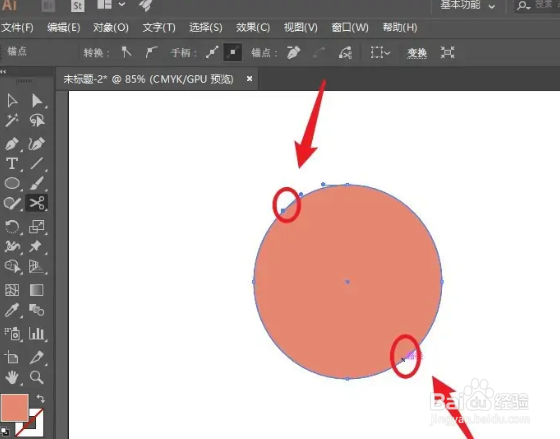Open the 基本功能 workspace dropdown
Image resolution: width=560 pixels, height=439 pixels.
click(x=468, y=5)
